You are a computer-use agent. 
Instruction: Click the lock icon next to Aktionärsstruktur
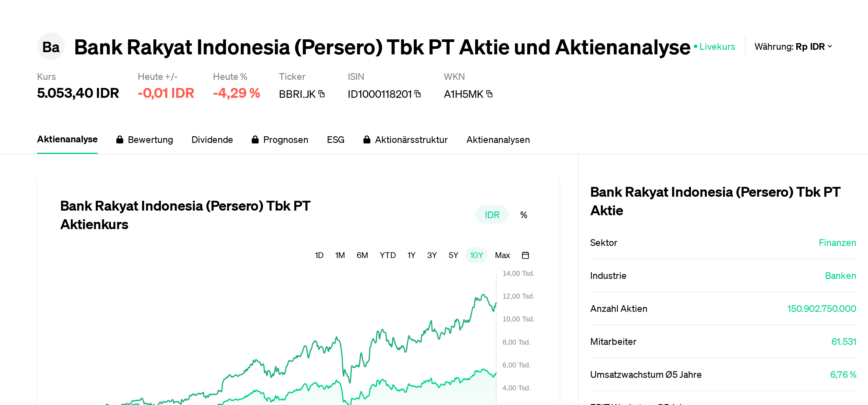tap(367, 139)
